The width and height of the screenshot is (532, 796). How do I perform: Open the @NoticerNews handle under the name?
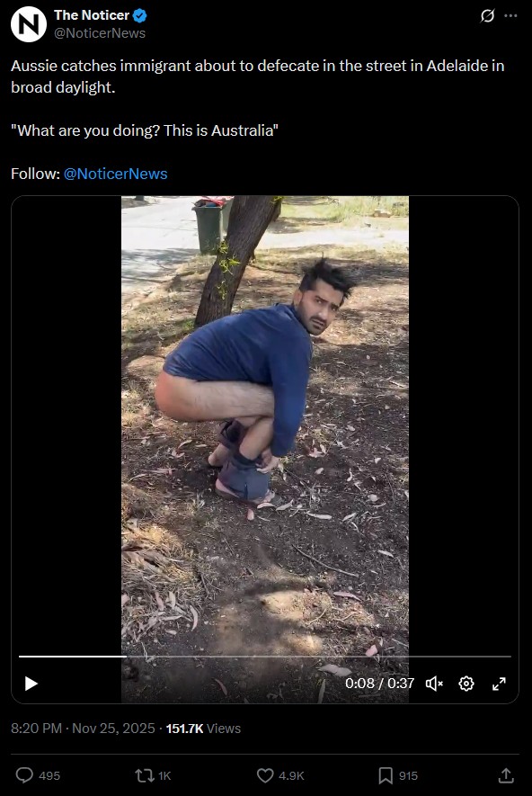100,33
